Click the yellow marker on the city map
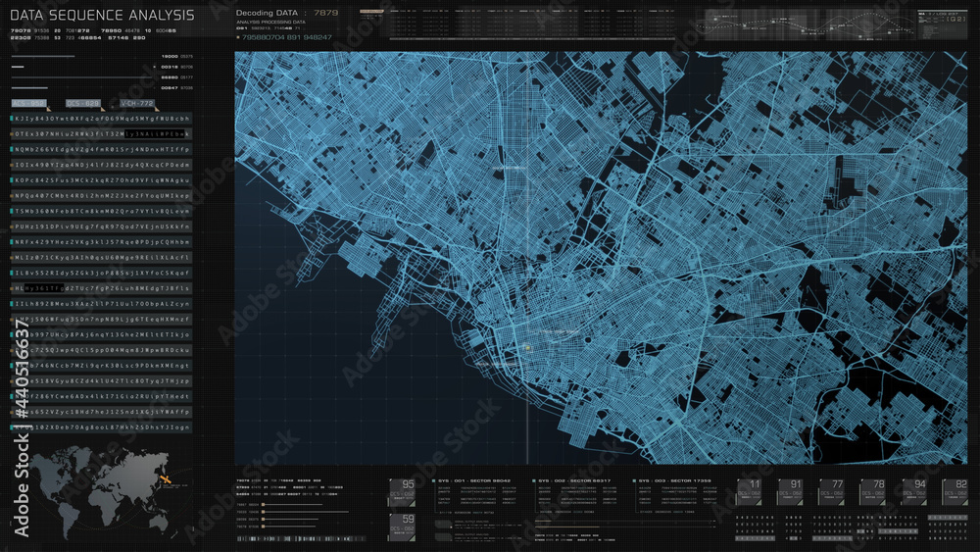Screen dimensions: 980x552 coord(527,348)
